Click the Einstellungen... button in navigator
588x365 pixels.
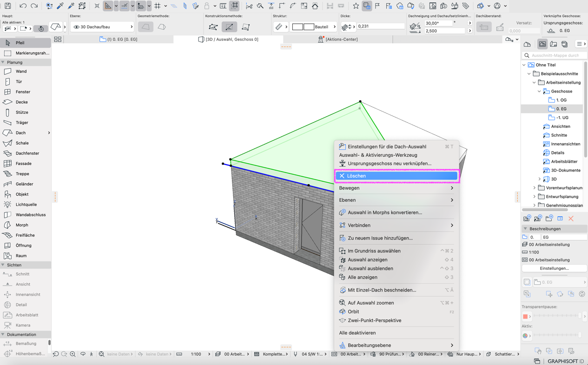554,268
